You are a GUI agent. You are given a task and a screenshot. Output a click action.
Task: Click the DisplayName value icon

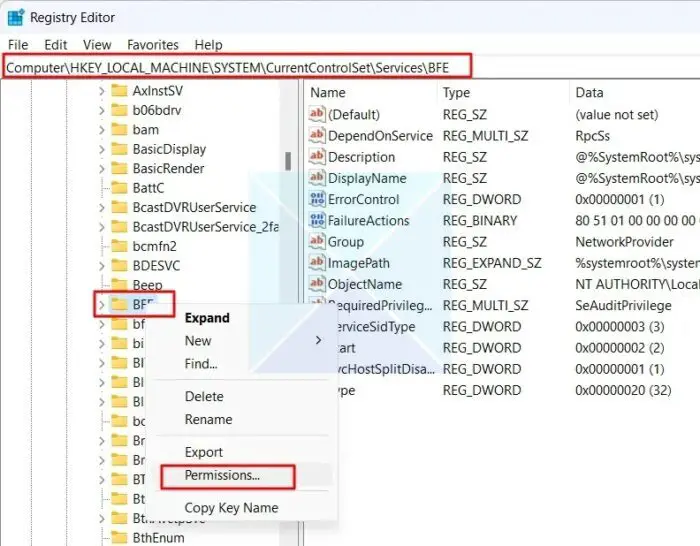[x=317, y=178]
